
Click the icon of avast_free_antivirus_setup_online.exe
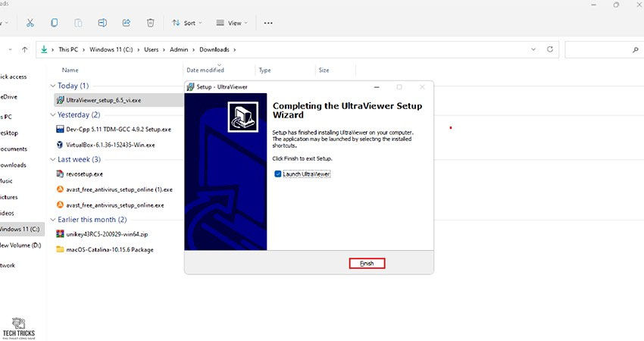[x=60, y=205]
